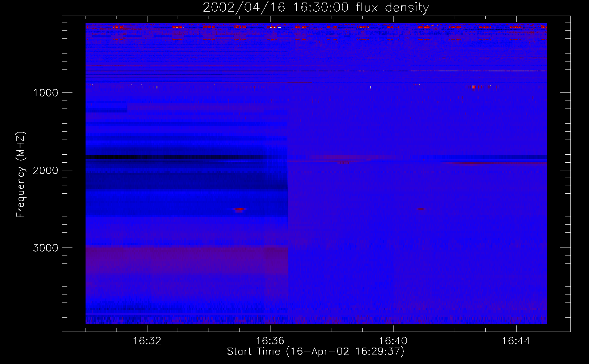Click the 16:40 time tick label
The width and height of the screenshot is (589, 364).
(393, 341)
